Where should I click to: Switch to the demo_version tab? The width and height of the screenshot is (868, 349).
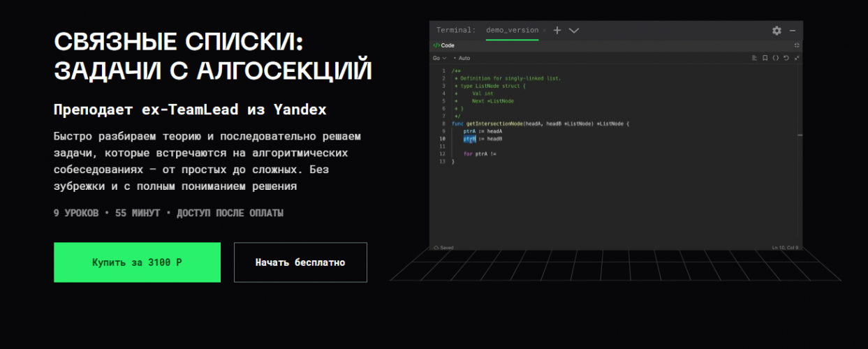513,31
